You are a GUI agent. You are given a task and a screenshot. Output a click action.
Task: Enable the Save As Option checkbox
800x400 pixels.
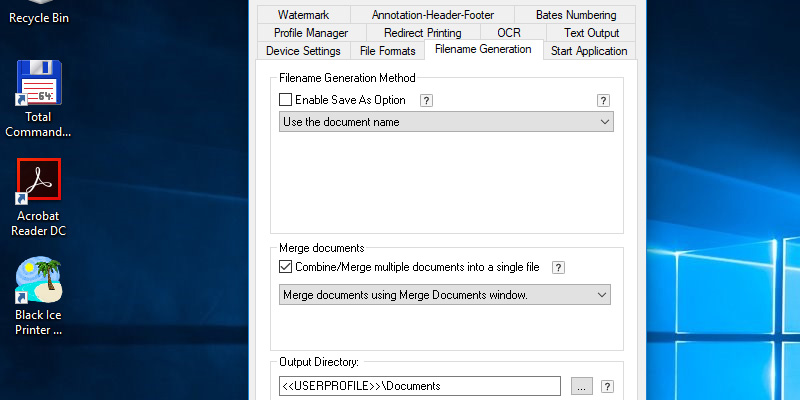[286, 100]
